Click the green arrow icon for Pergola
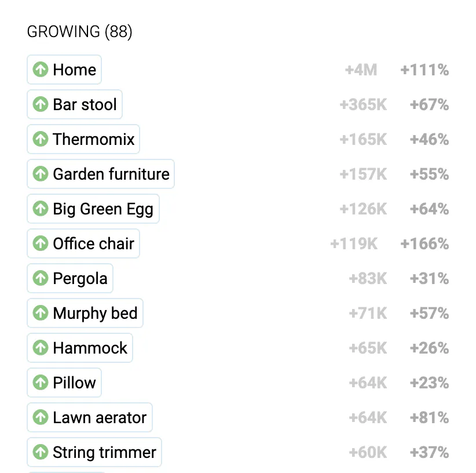This screenshot has height=473, width=476. (41, 278)
